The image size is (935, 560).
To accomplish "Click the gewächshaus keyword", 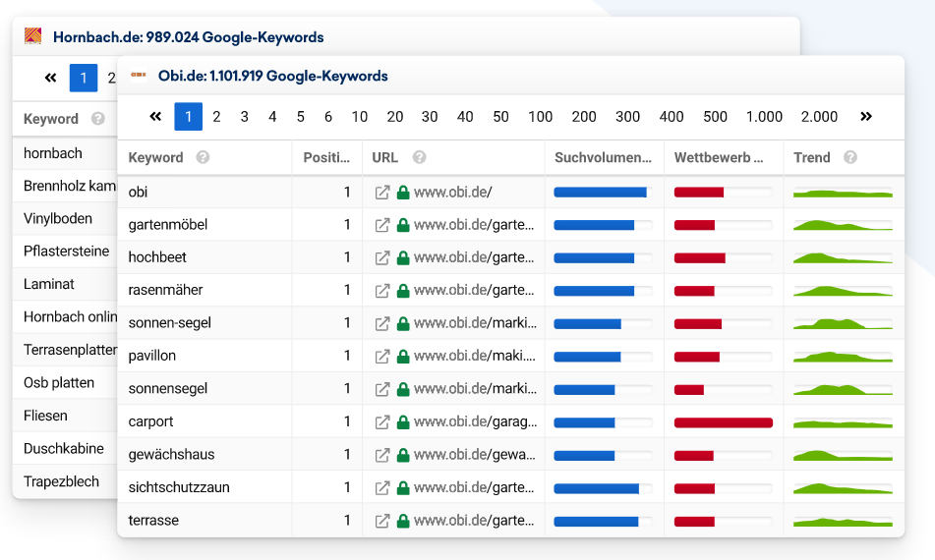I will (171, 455).
